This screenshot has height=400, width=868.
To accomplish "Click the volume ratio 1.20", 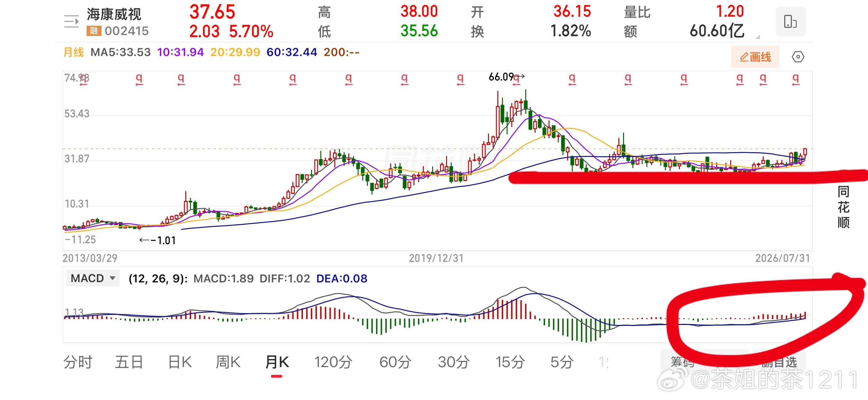I will pyautogui.click(x=730, y=11).
